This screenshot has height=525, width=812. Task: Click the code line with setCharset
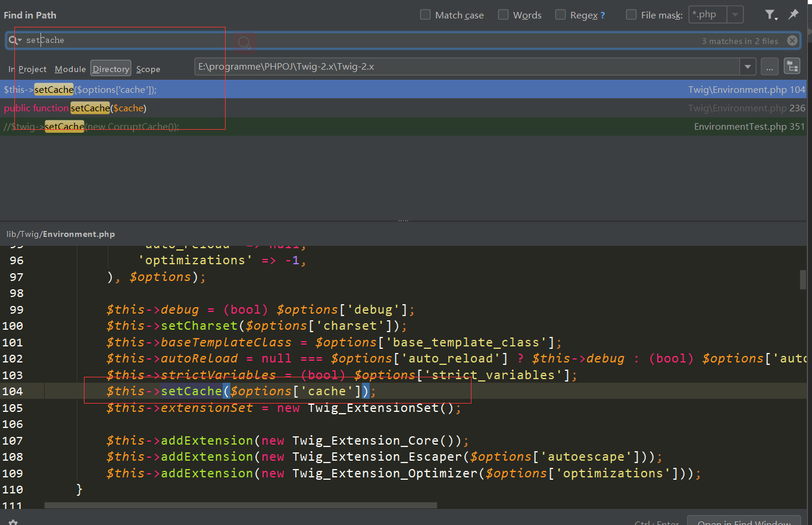pos(257,326)
